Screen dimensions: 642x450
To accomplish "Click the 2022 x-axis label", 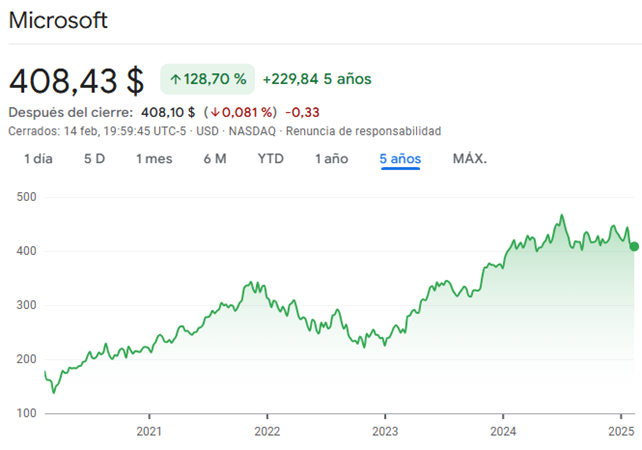I will [267, 432].
